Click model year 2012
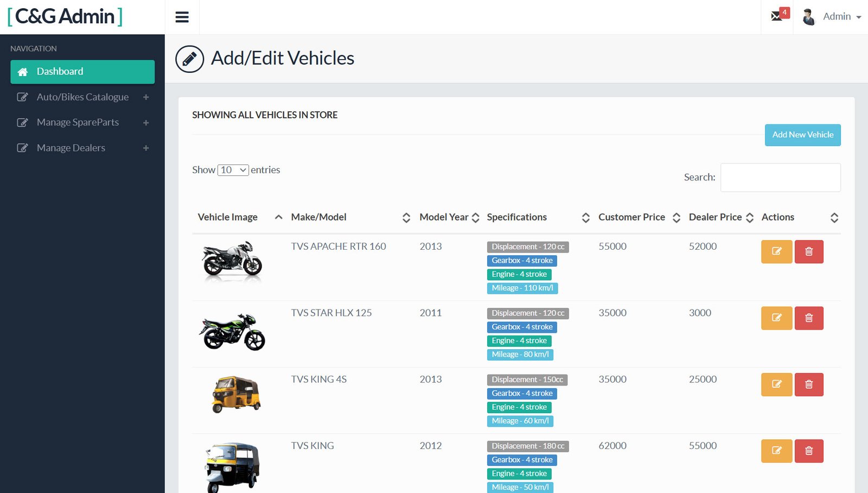868x493 pixels. 431,446
